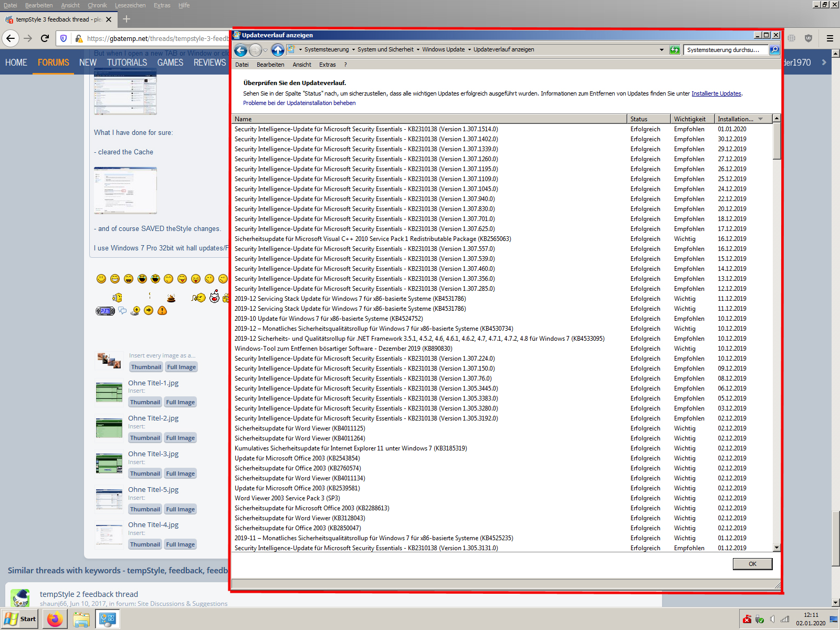
Task: Click the volume speaker icon in system tray
Action: pos(772,619)
